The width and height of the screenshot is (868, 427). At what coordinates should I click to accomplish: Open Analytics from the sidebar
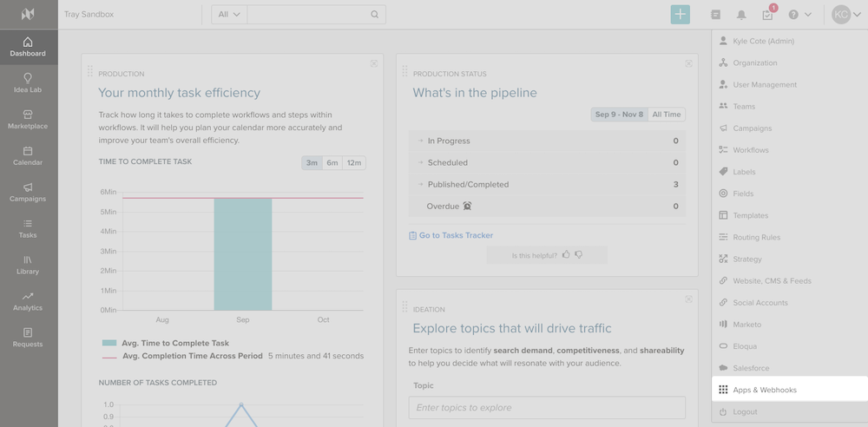[x=28, y=300]
